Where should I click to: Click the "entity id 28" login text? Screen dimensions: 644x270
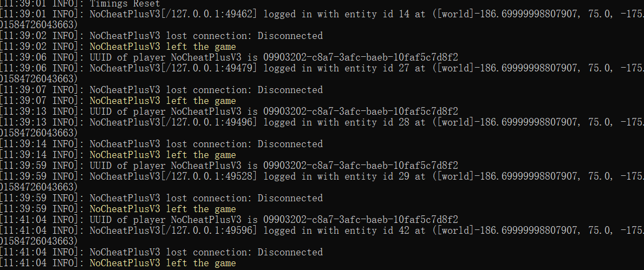pos(379,122)
